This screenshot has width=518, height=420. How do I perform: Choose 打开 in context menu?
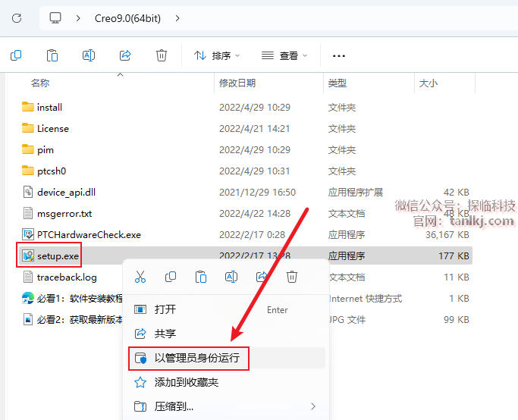click(x=227, y=310)
